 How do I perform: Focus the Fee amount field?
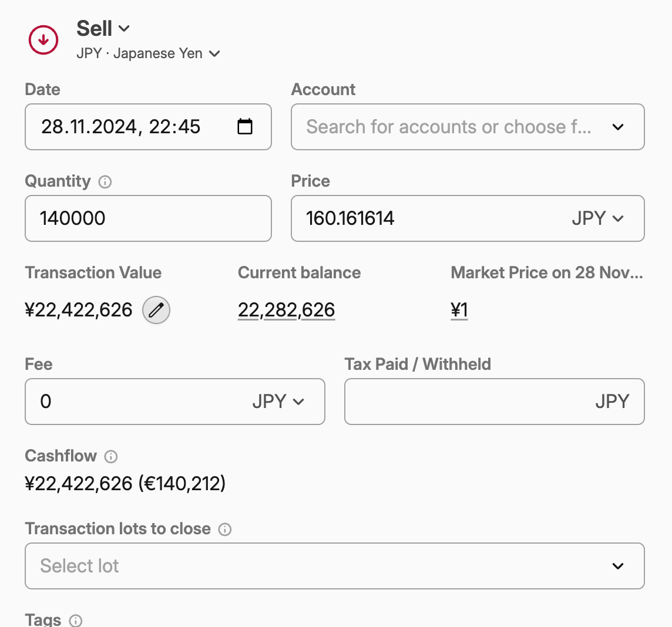[135, 402]
